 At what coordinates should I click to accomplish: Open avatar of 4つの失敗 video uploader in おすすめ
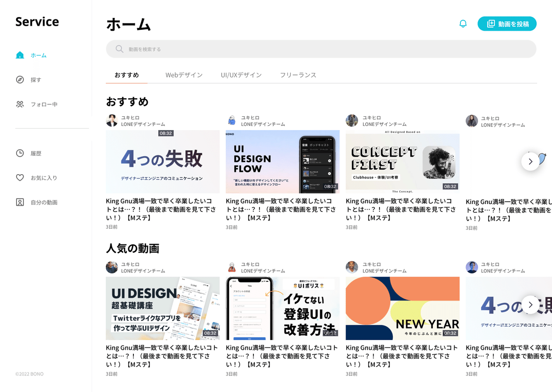click(x=112, y=121)
